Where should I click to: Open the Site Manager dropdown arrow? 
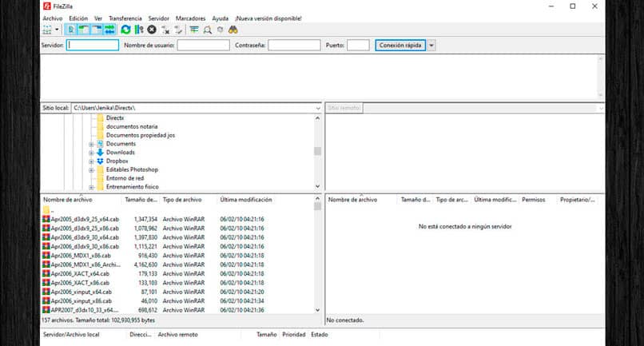[57, 30]
